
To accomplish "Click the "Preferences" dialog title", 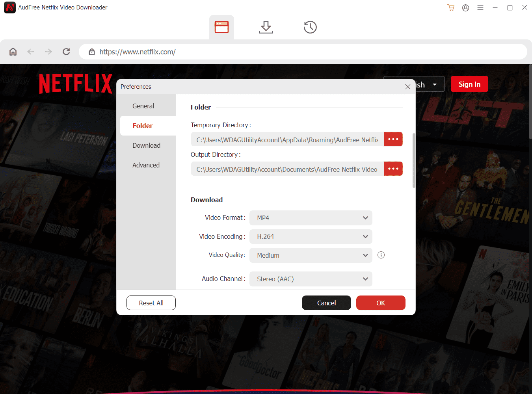I will pyautogui.click(x=136, y=87).
